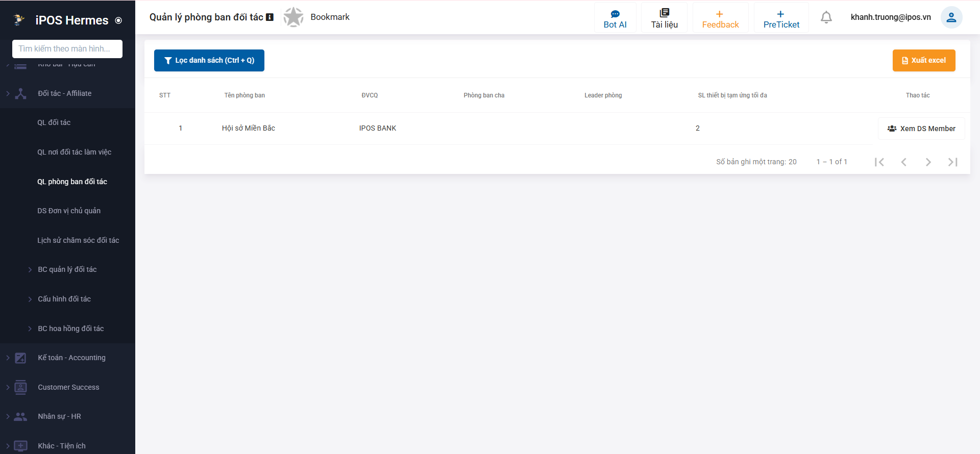Image resolution: width=980 pixels, height=454 pixels.
Task: Click the Kế toán - Accounting icon
Action: tap(20, 358)
